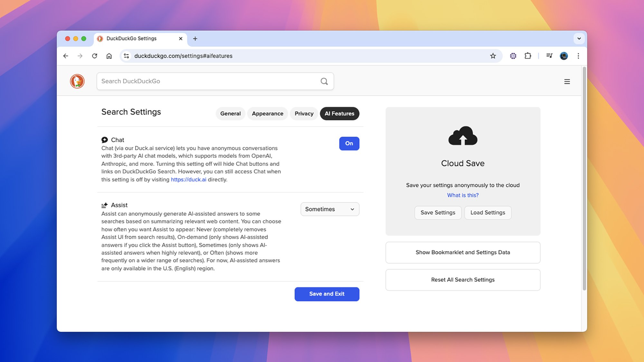
Task: Click Save and Exit
Action: (327, 294)
